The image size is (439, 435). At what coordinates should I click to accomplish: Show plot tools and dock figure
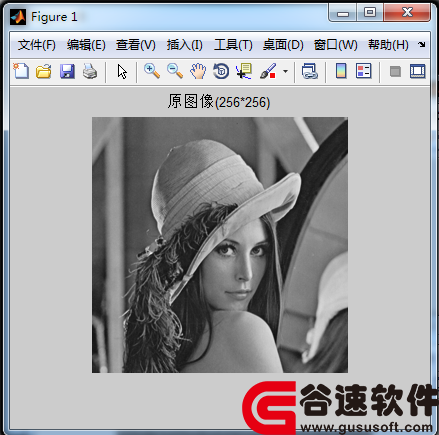pyautogui.click(x=417, y=71)
